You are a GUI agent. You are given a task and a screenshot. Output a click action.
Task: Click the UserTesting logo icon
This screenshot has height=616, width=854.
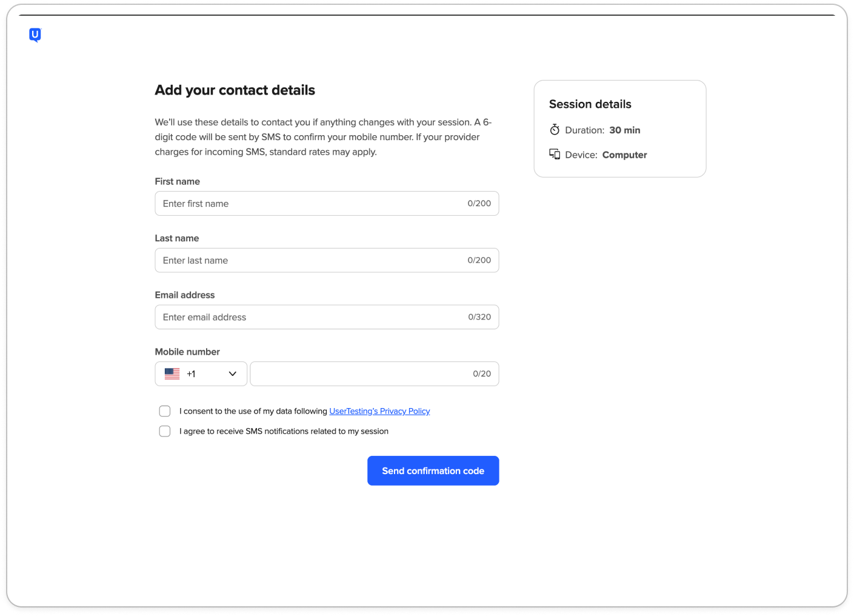[x=35, y=35]
